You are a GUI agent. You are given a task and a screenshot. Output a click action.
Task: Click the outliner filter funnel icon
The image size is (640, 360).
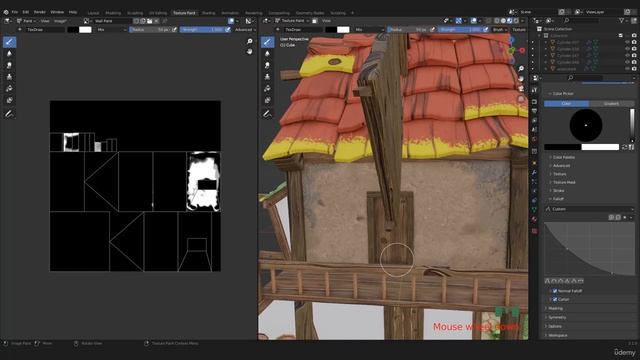(x=622, y=20)
